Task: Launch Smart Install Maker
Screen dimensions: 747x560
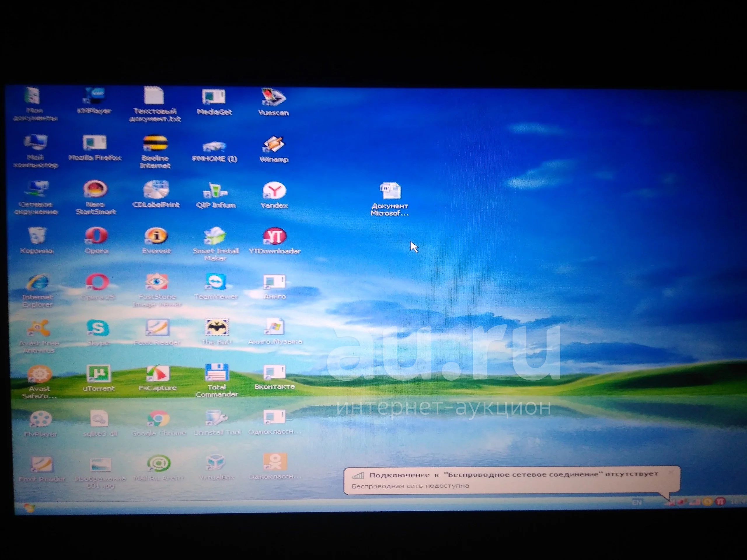Action: (x=215, y=244)
